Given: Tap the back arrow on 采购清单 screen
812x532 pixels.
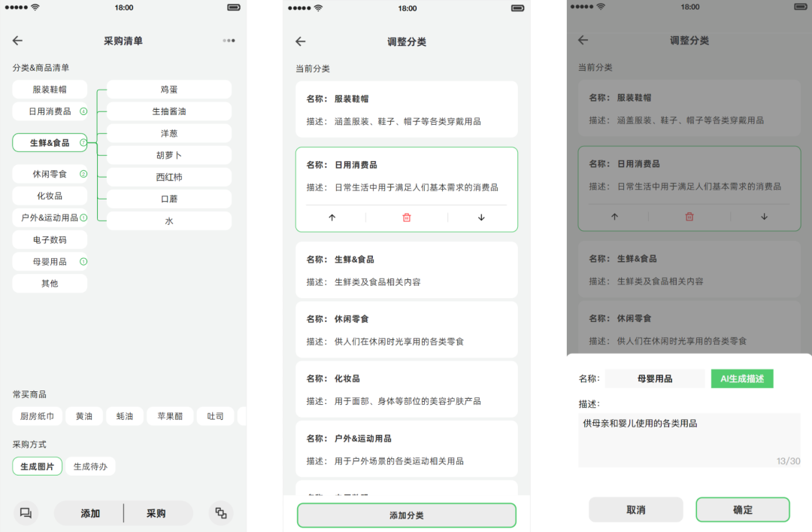Looking at the screenshot, I should coord(18,41).
